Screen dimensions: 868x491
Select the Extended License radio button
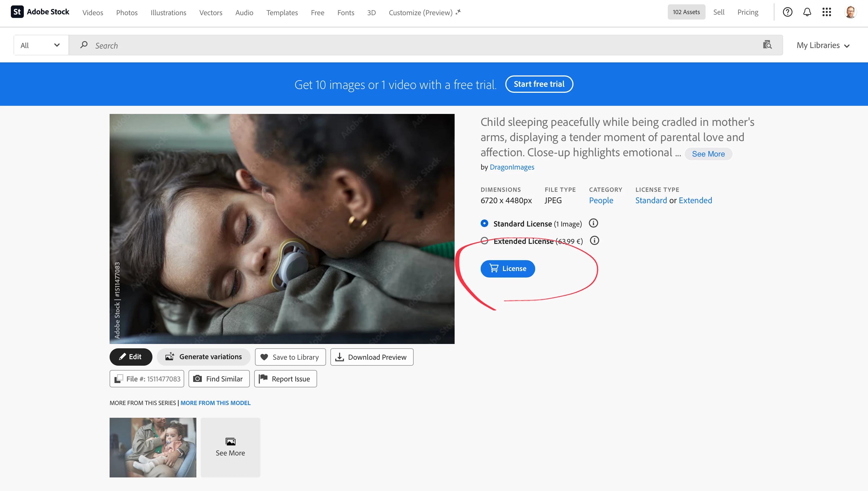(x=484, y=241)
